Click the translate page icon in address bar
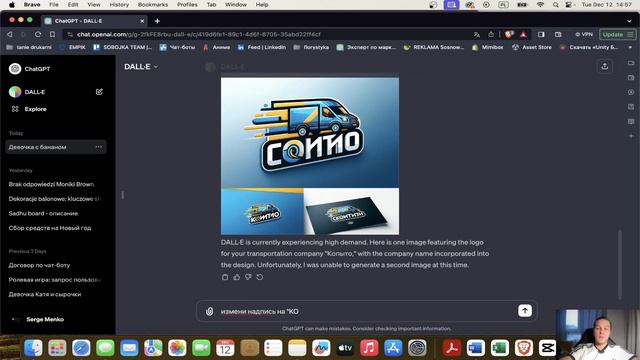The width and height of the screenshot is (640, 360). 477,35
